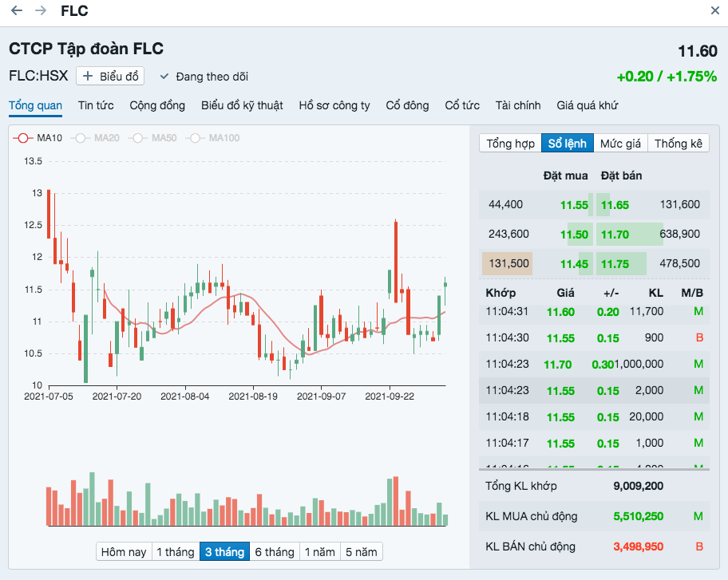Select the trade row at 11:04:31
Image resolution: width=728 pixels, height=580 pixels.
594,312
